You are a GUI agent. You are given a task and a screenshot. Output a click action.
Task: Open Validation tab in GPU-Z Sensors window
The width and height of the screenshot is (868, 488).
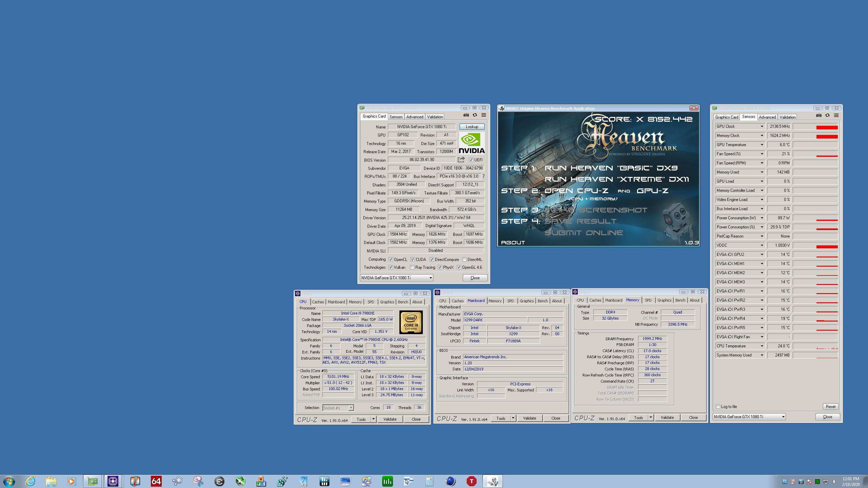[x=787, y=117]
